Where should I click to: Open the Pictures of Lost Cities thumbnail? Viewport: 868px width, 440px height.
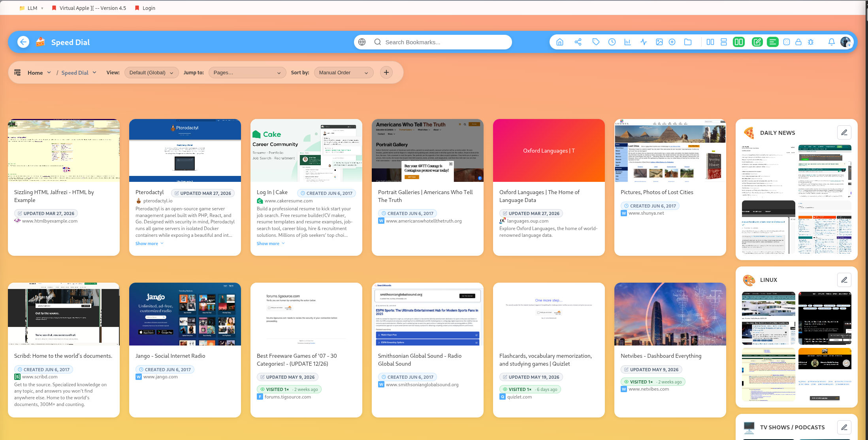coord(670,150)
